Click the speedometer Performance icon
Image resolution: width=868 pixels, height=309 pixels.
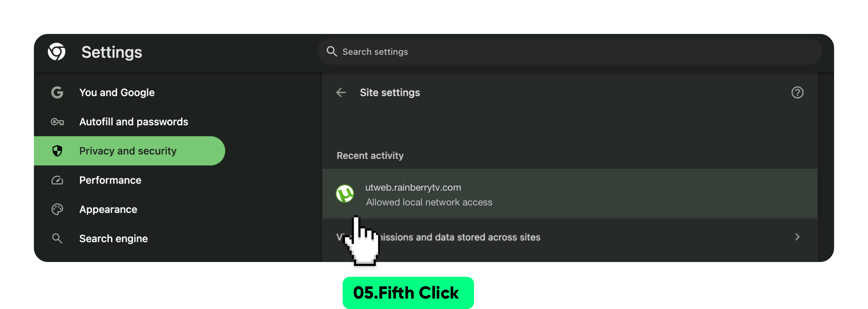click(x=57, y=180)
